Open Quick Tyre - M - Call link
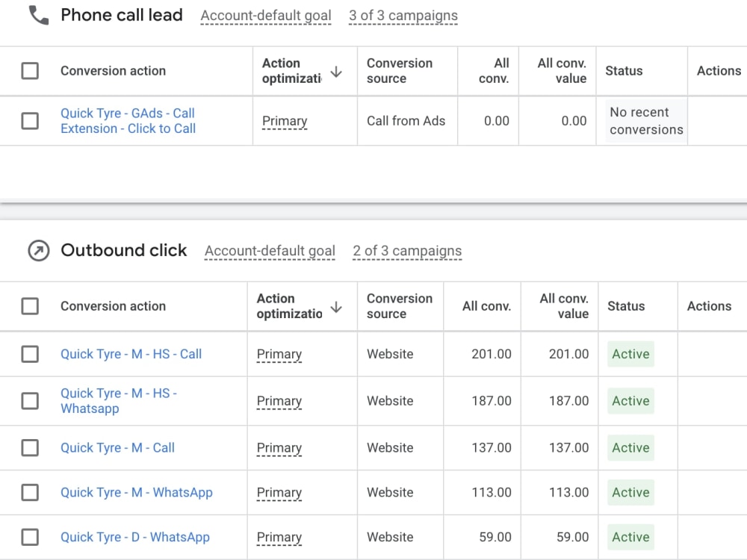The width and height of the screenshot is (747, 560). click(118, 447)
